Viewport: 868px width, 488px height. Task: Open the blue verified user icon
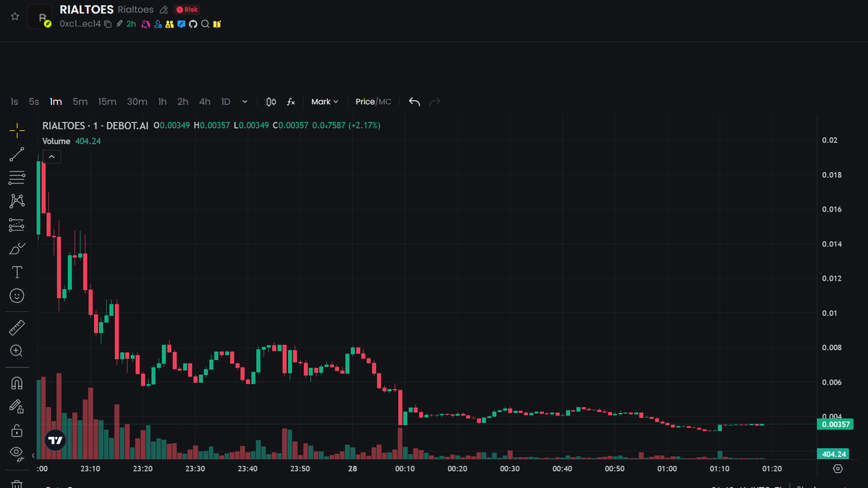pos(158,24)
